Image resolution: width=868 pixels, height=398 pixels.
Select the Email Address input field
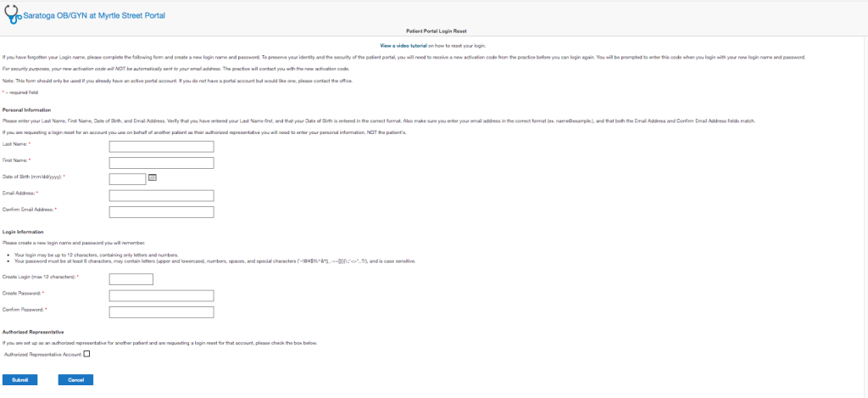(x=162, y=196)
